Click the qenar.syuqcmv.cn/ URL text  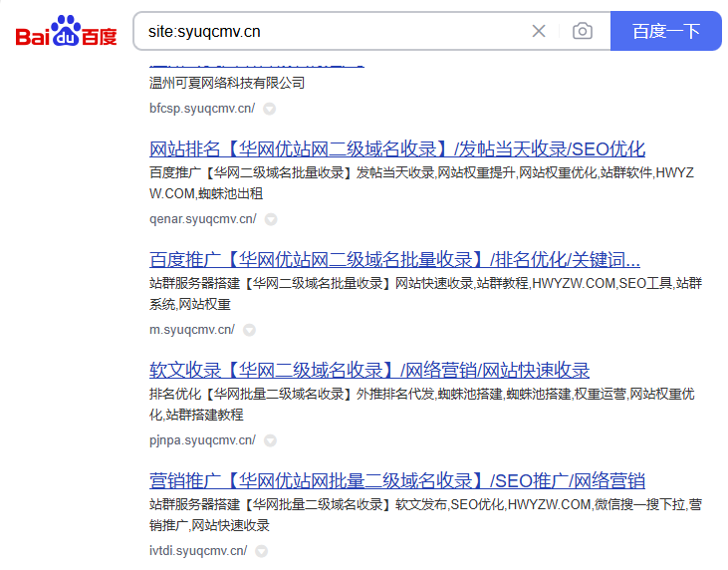(x=202, y=219)
